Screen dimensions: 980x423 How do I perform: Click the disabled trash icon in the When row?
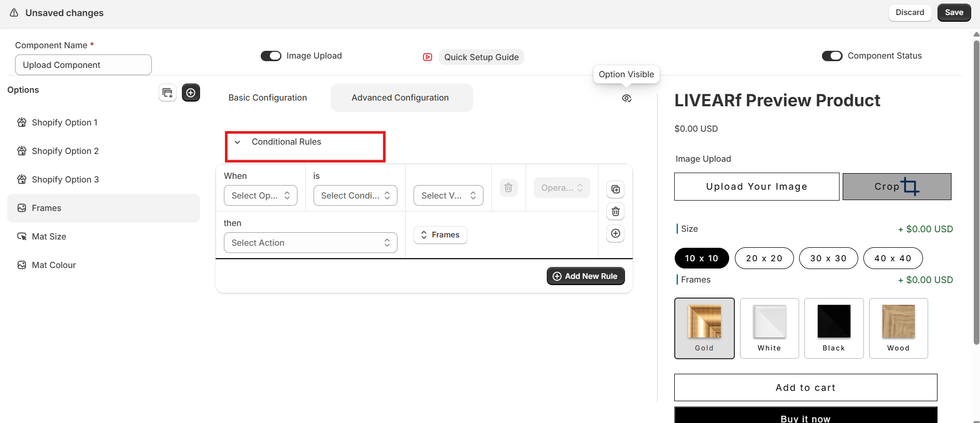508,188
